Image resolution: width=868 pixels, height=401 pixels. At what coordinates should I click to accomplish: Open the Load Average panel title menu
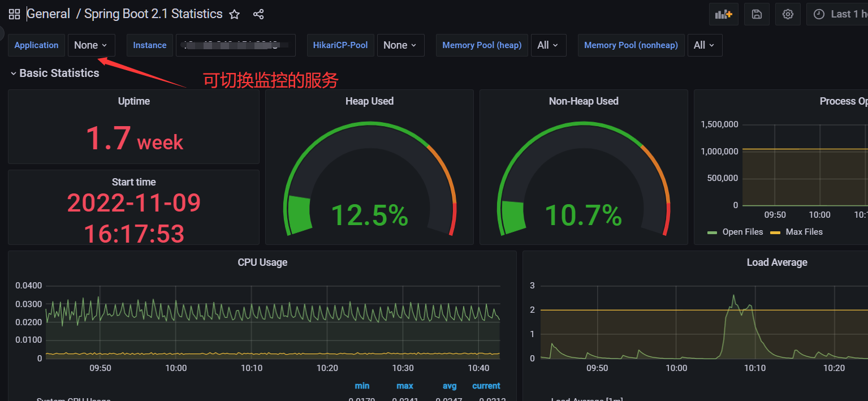pos(777,262)
